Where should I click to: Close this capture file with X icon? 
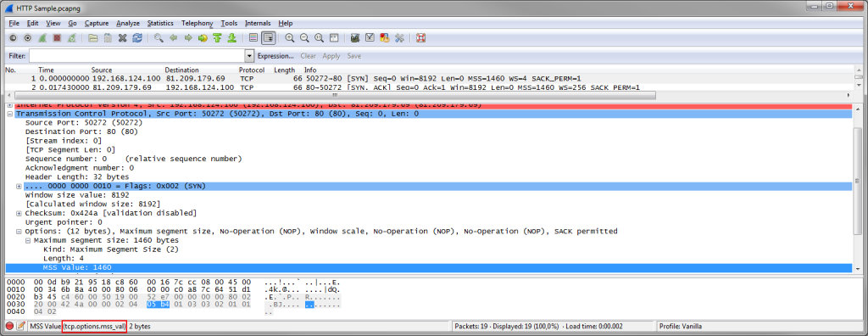[123, 38]
